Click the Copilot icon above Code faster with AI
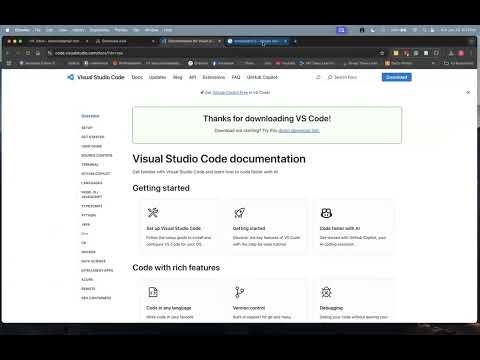The height and width of the screenshot is (360, 480). tap(326, 213)
